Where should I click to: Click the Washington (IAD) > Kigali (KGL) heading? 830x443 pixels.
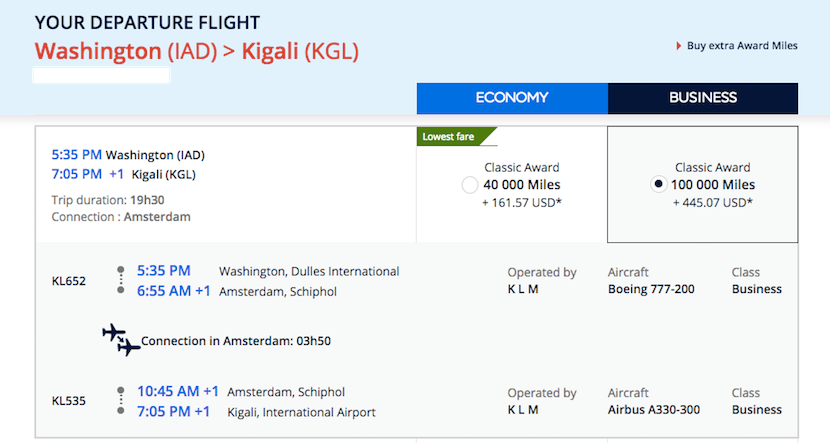196,51
